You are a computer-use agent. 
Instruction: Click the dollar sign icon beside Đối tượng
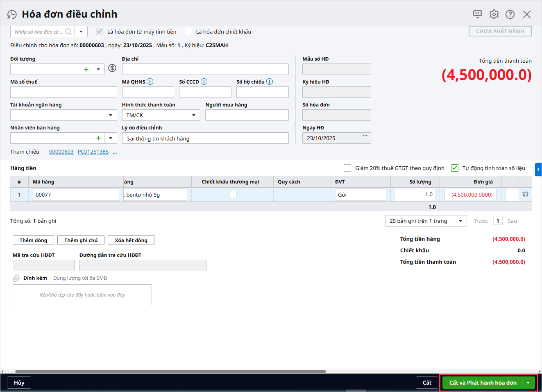112,68
